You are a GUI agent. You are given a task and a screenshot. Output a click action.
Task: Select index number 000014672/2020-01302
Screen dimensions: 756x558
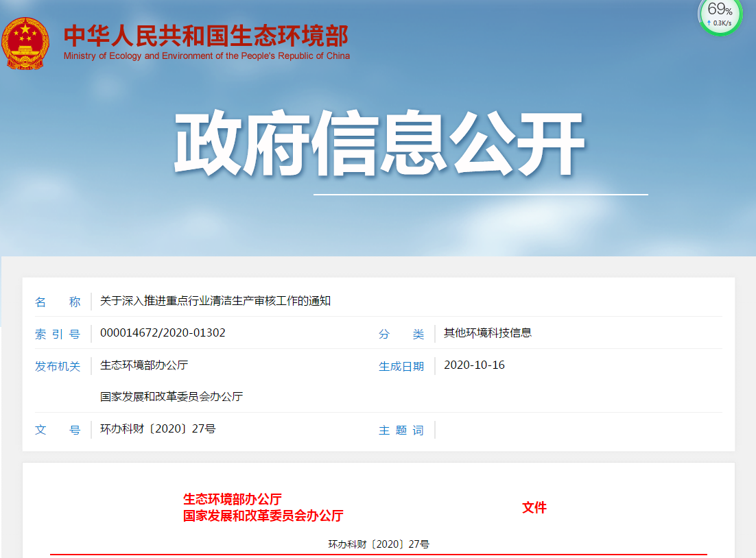point(163,333)
